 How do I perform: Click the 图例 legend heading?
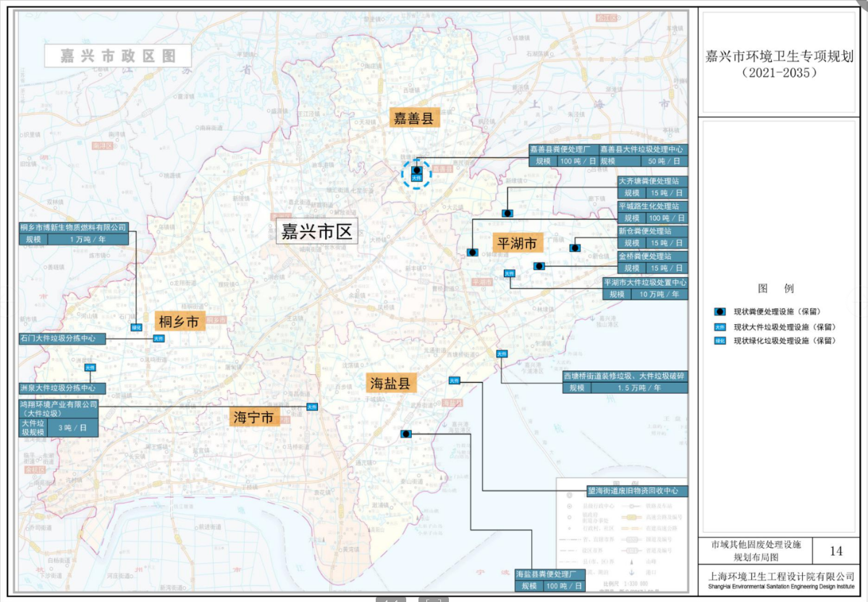(x=775, y=288)
